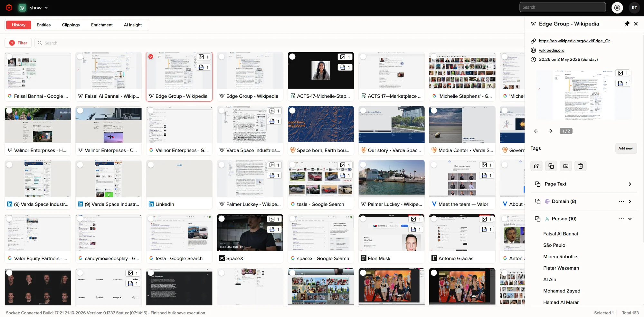Open the en.wikipedia.org Edge Group URL link
This screenshot has width=644, height=317.
576,41
